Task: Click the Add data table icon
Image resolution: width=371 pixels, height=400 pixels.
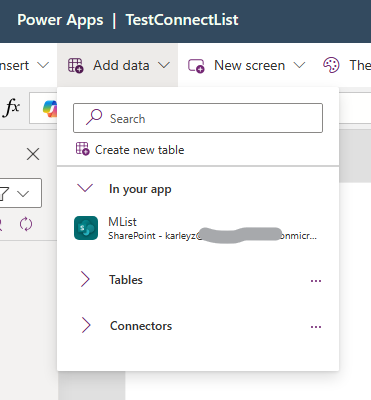Action: point(76,65)
